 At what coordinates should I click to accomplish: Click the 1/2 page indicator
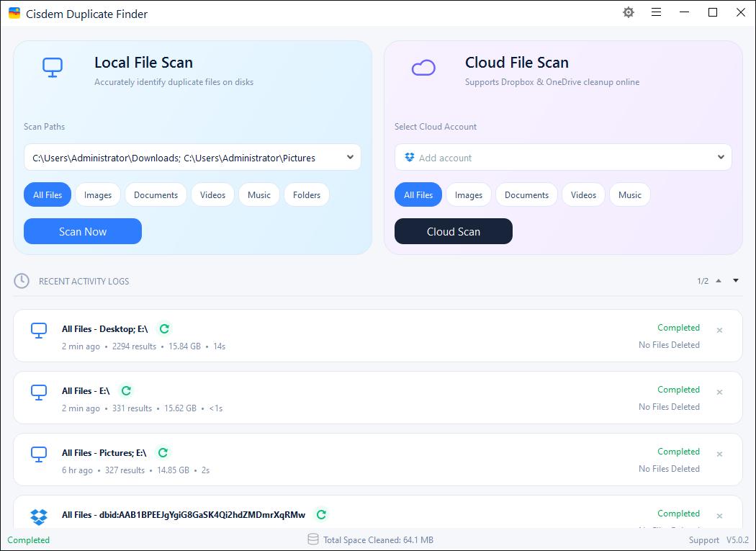pos(703,281)
